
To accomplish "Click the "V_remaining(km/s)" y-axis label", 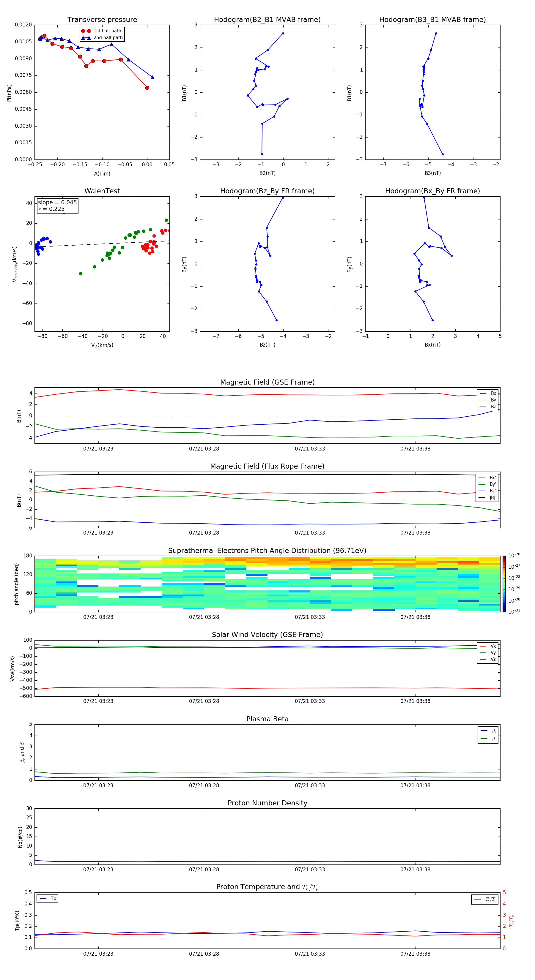I will tap(15, 264).
